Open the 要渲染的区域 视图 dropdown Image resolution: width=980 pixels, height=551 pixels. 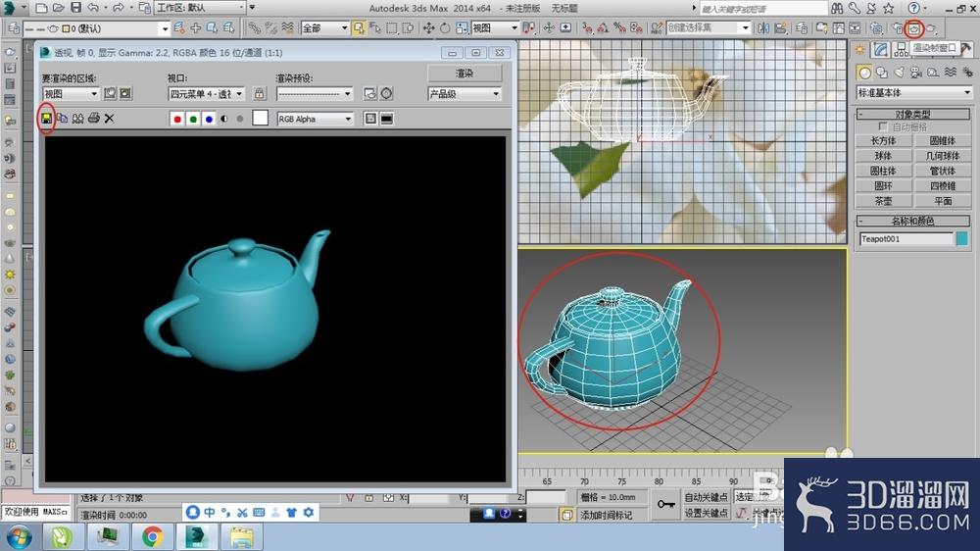click(x=71, y=94)
